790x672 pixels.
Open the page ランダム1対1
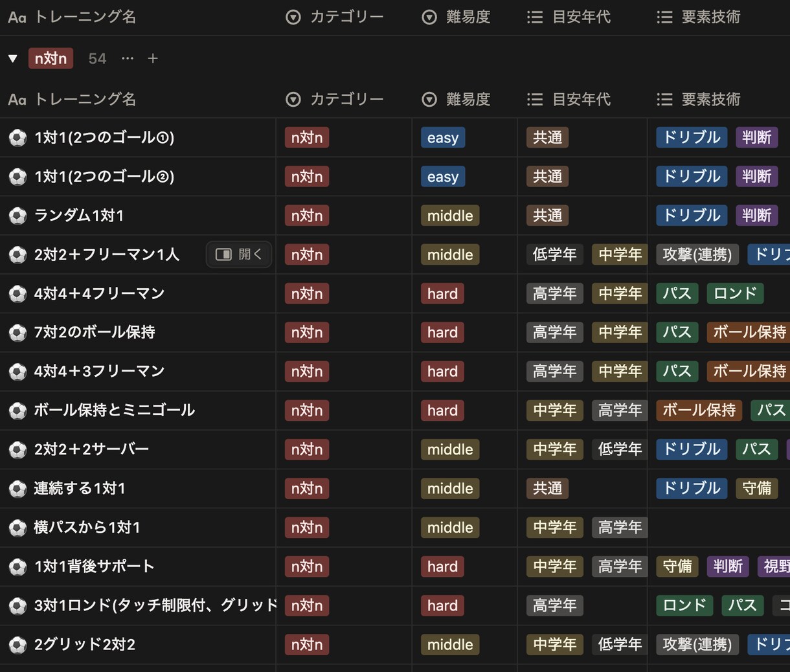79,216
